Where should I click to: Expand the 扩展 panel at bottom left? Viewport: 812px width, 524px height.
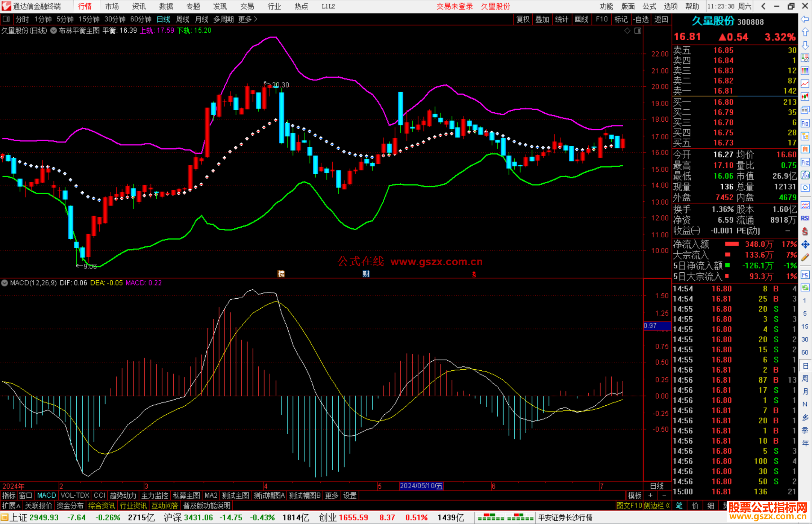(x=11, y=506)
